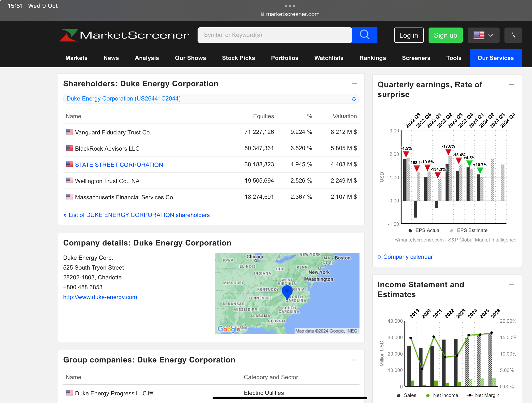The image size is (532, 403).
Task: Click the US flag language selector
Action: point(483,35)
